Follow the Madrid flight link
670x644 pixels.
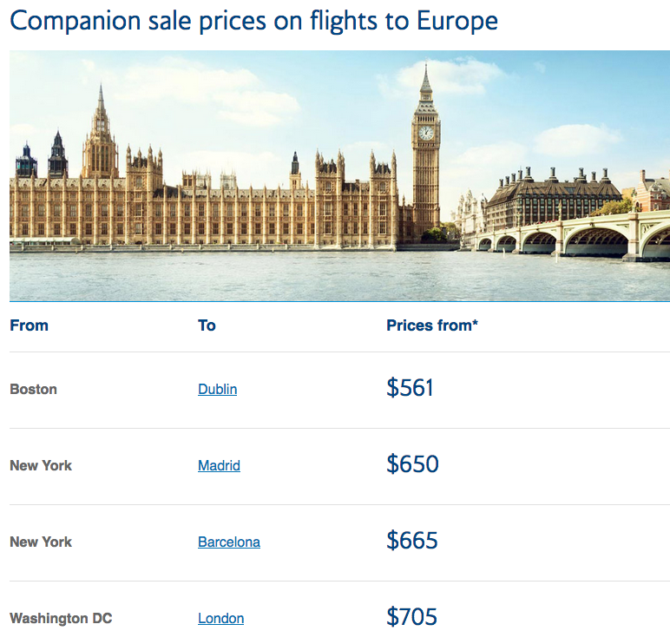tap(219, 465)
